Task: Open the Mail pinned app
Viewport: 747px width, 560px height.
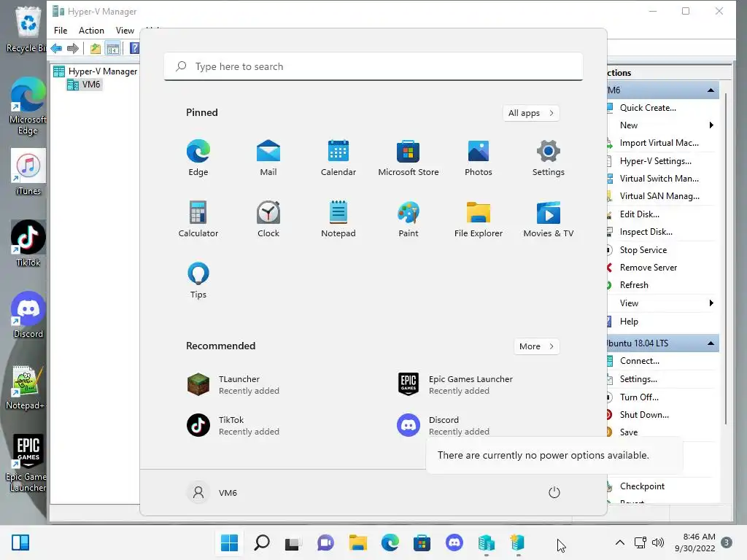Action: [x=268, y=158]
